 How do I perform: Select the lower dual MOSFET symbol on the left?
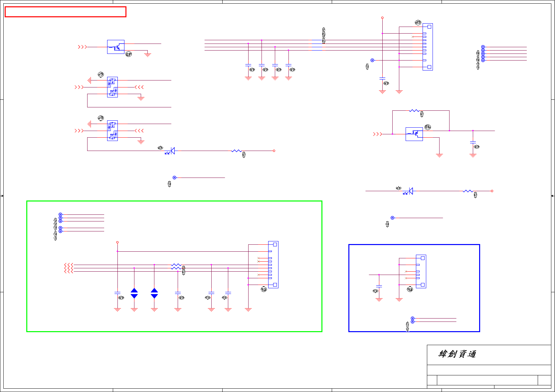click(x=112, y=131)
